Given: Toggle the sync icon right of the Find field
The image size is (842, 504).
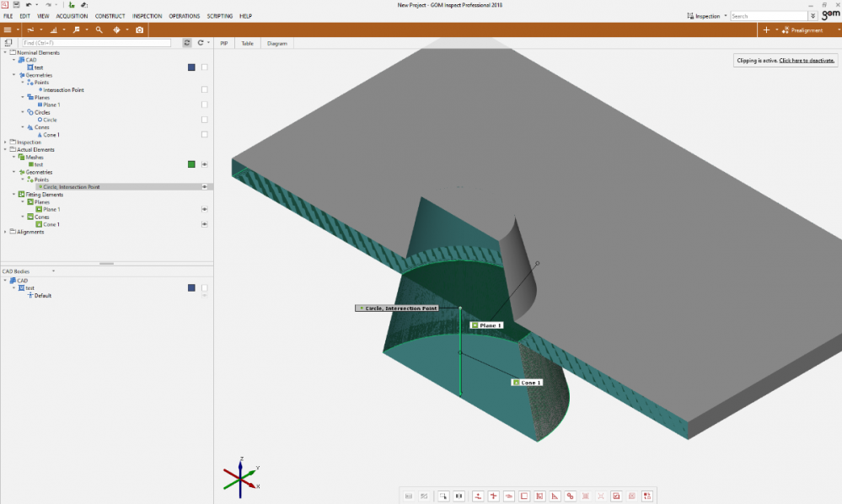Looking at the screenshot, I should click(187, 43).
